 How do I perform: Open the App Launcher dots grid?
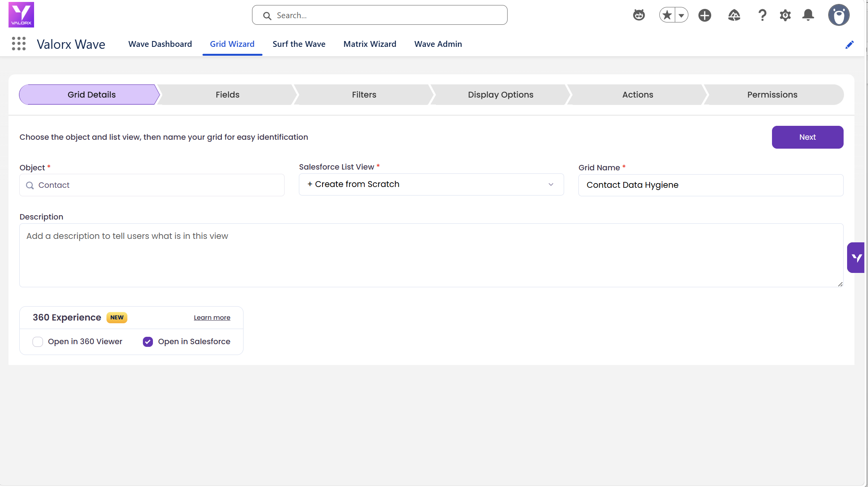(19, 44)
